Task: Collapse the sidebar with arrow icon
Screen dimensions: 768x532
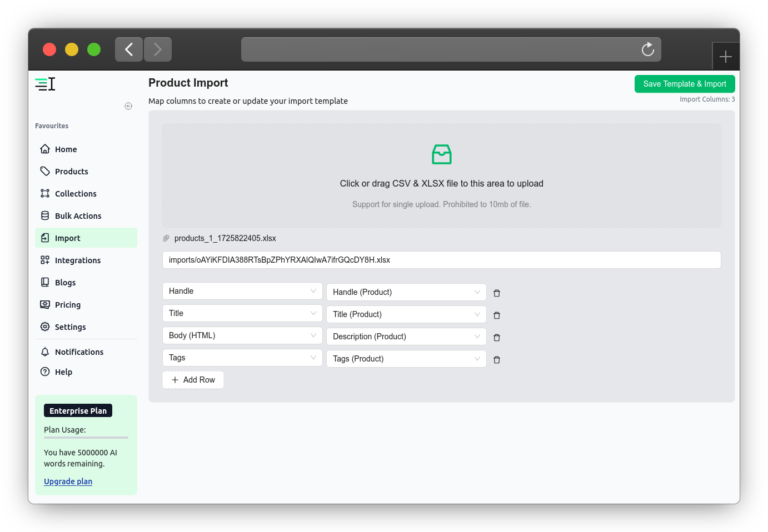Action: (128, 106)
